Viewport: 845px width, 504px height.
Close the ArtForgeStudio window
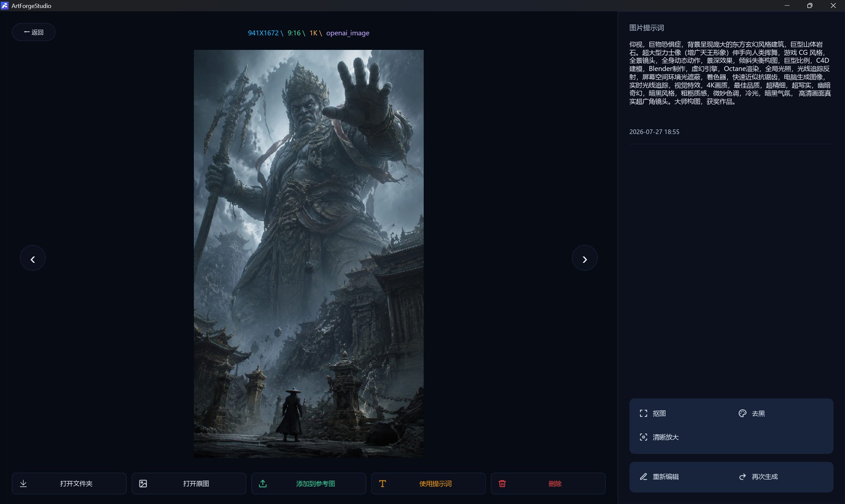(833, 5)
